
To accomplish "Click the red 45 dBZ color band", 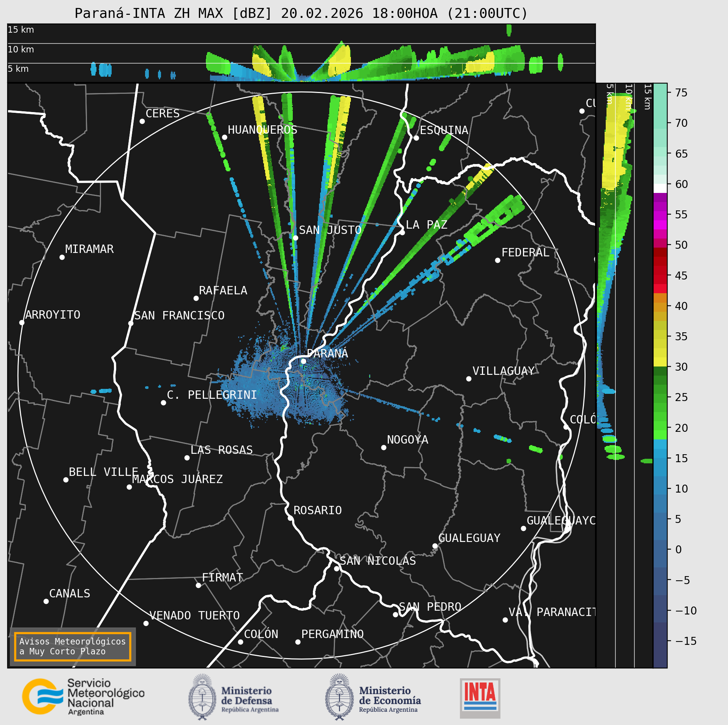I will tap(660, 275).
